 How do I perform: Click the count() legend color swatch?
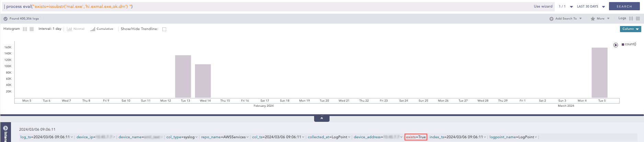click(623, 44)
